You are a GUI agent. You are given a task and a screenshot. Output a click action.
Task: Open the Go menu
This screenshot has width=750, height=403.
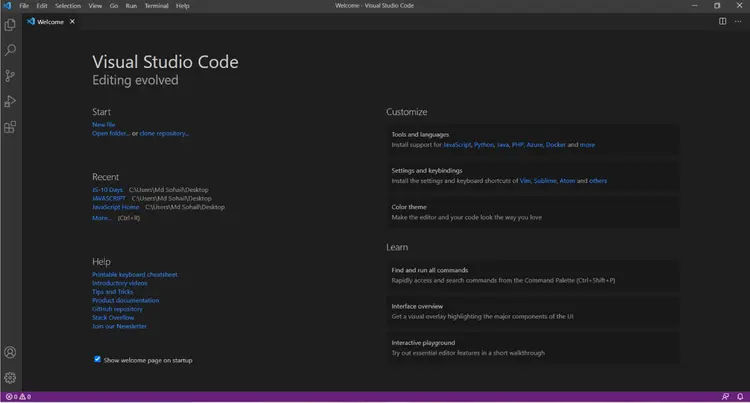tap(114, 6)
